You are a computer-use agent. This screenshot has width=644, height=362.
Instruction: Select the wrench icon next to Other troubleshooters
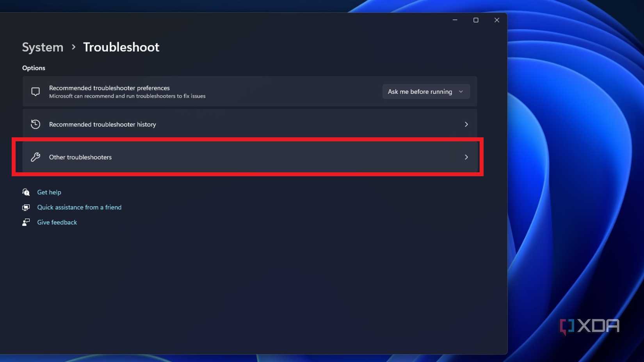36,157
